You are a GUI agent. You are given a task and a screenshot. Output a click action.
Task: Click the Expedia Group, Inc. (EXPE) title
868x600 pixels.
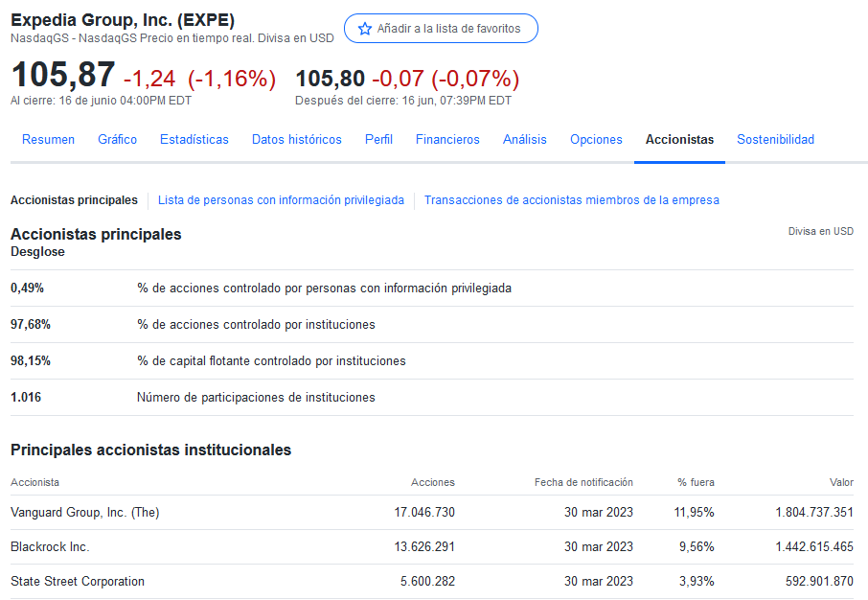coord(123,20)
